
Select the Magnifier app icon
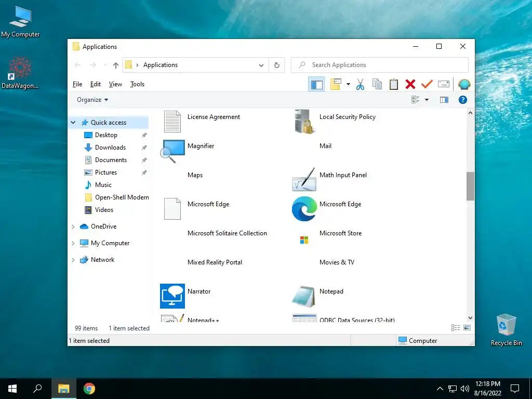[x=172, y=151]
